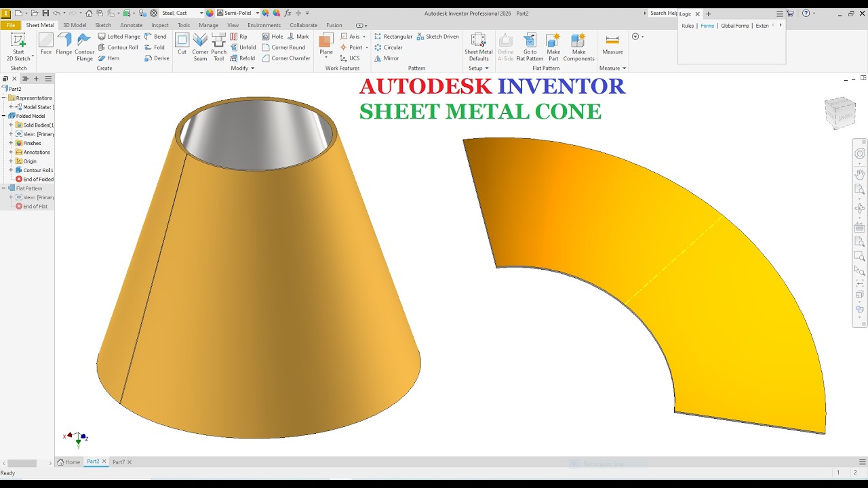
Task: Activate the Derive tool
Action: 157,58
